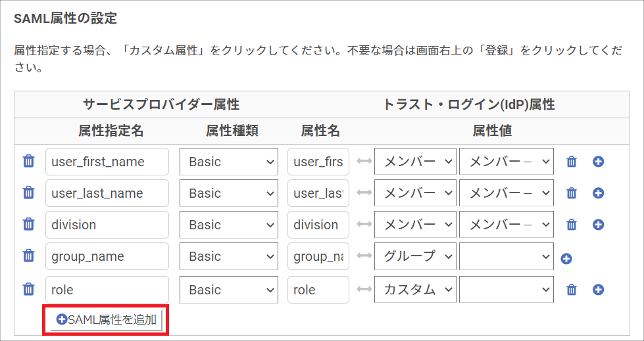Add IdP value via plus icon in user_last_name row
This screenshot has width=644, height=341.
(x=599, y=193)
